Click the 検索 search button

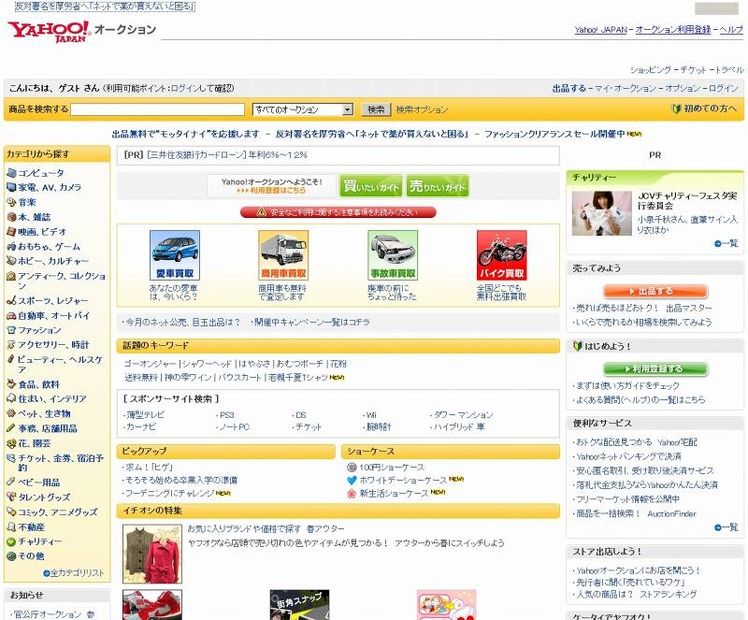[x=376, y=109]
